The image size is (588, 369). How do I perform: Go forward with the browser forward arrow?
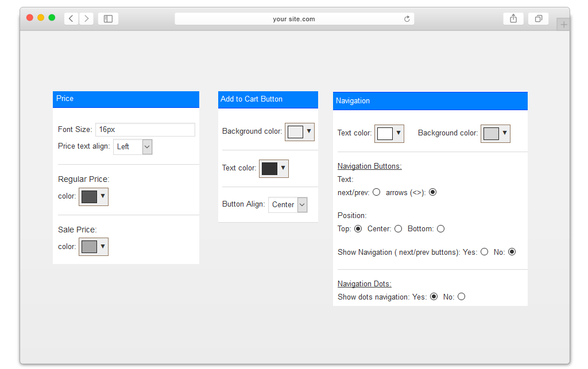[x=86, y=18]
